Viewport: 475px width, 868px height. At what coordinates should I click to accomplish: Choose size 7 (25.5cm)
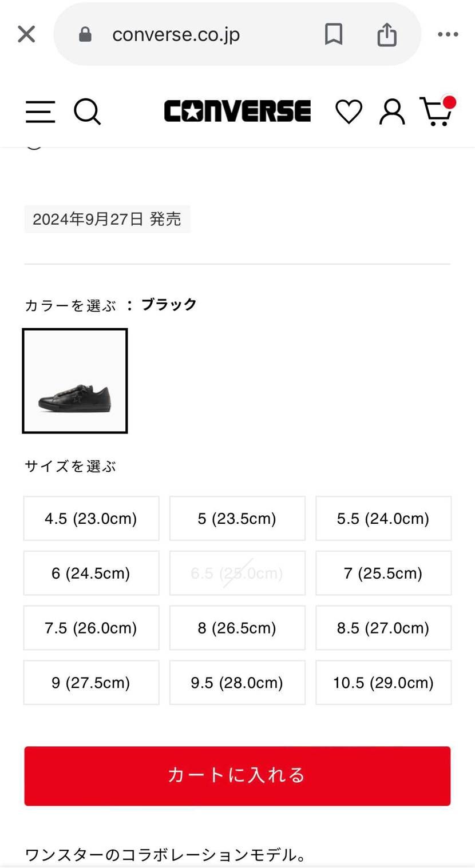tap(383, 573)
